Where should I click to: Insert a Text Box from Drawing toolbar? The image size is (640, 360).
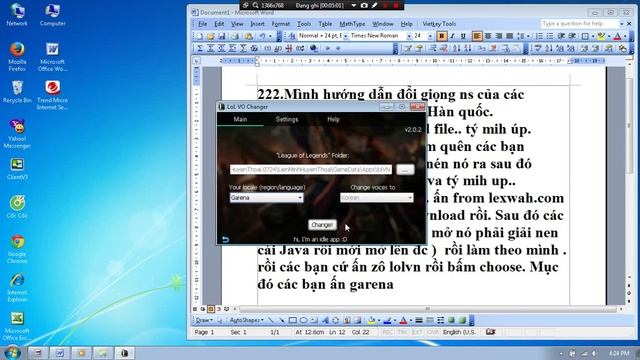pyautogui.click(x=314, y=320)
